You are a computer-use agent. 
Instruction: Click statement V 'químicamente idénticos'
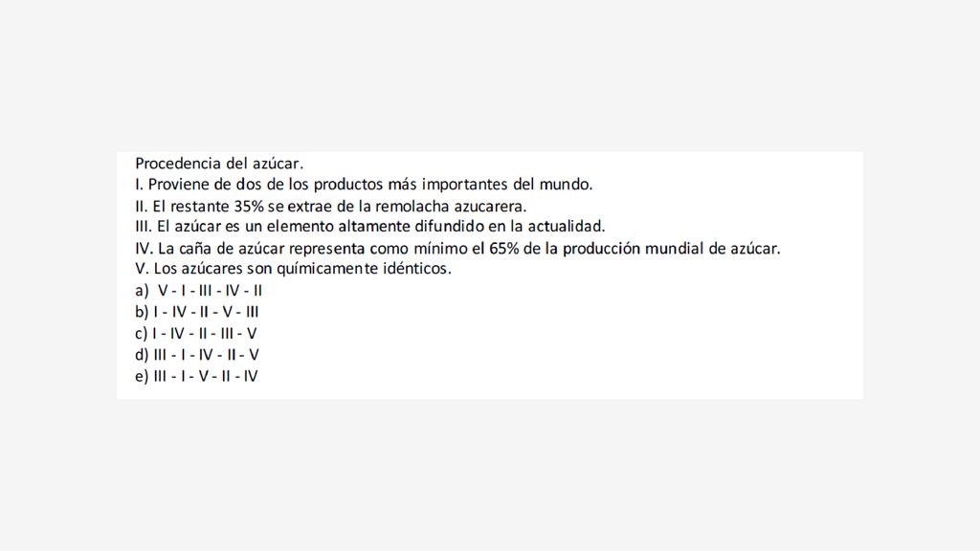(293, 269)
